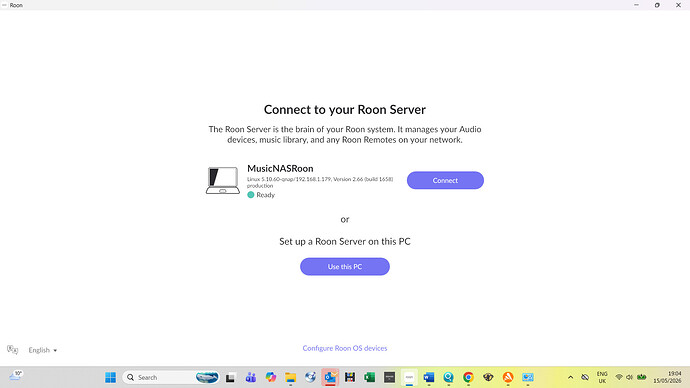This screenshot has width=690, height=388.
Task: Click the green Ready status indicator
Action: click(251, 195)
